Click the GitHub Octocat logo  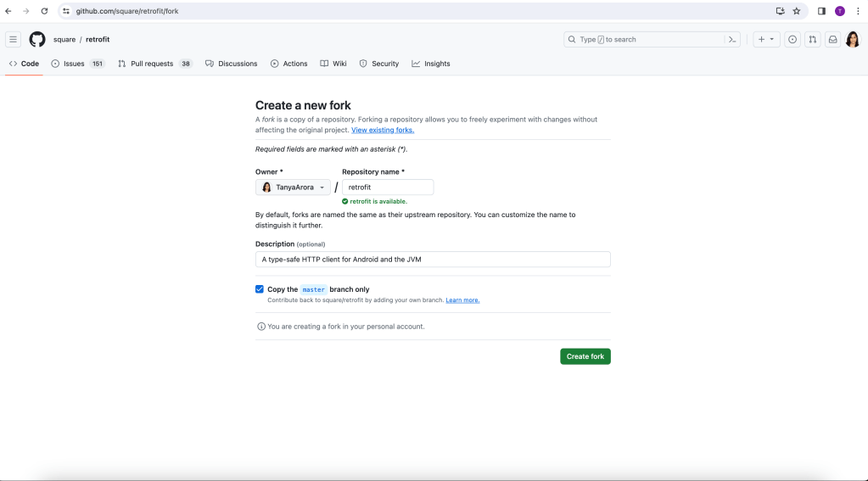[x=37, y=39]
